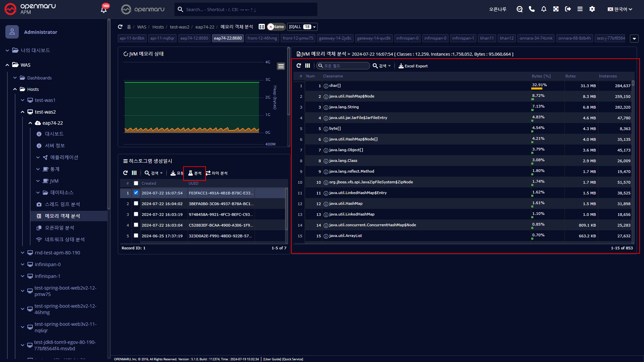644x362 pixels.
Task: Check the 2024-07-22 16:04:02 histogram row
Action: tap(136, 203)
